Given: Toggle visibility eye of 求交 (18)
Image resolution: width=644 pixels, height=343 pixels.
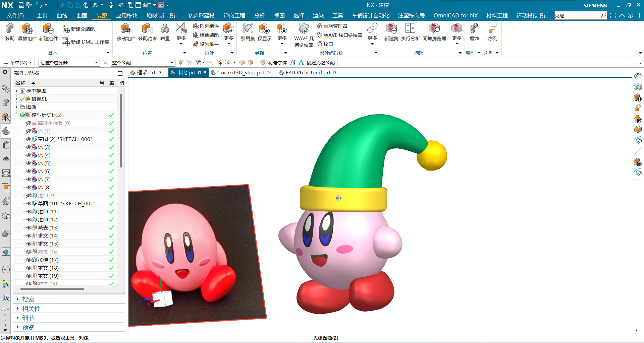Looking at the screenshot, I should click(x=29, y=268).
